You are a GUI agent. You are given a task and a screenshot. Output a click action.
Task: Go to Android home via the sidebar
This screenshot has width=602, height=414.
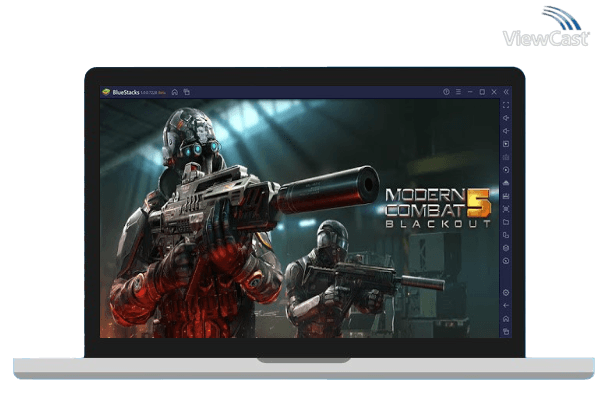point(506,319)
